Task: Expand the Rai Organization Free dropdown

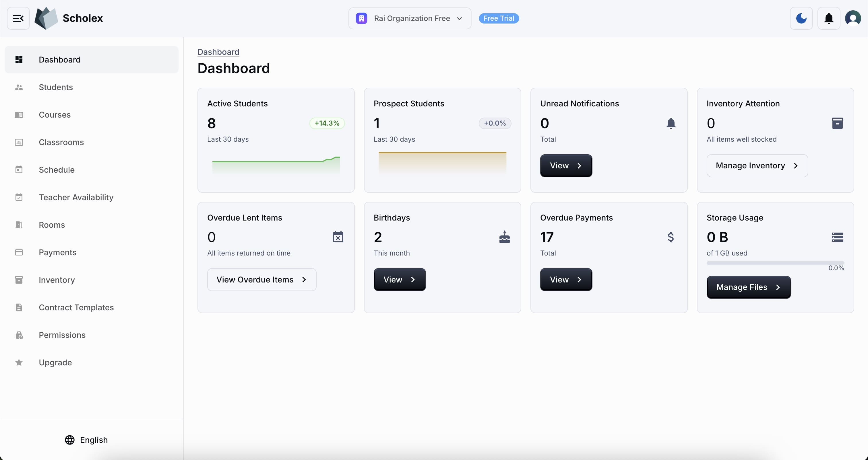Action: click(409, 18)
